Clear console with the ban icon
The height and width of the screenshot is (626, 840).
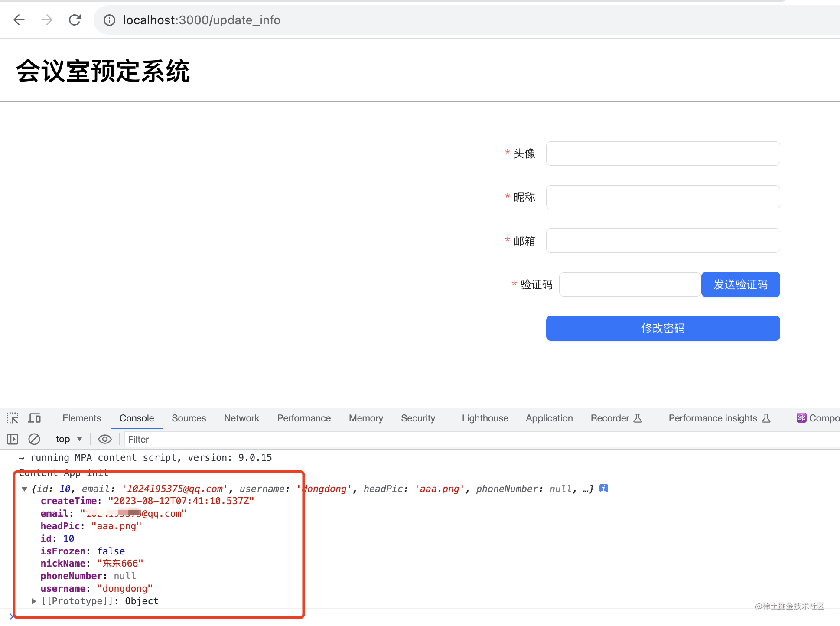click(34, 439)
